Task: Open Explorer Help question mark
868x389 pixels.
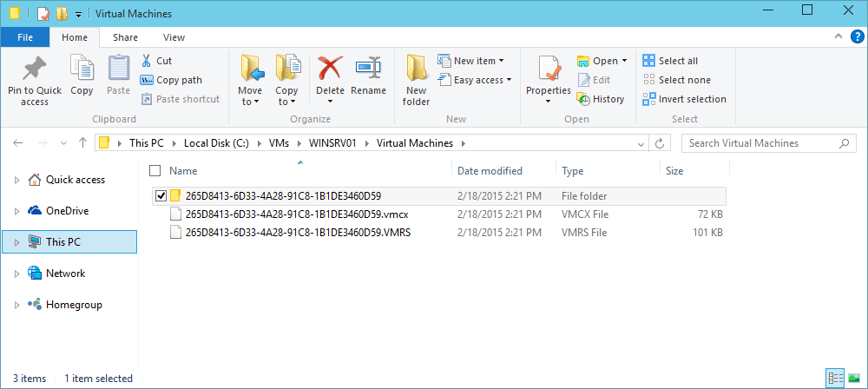Action: pos(857,37)
